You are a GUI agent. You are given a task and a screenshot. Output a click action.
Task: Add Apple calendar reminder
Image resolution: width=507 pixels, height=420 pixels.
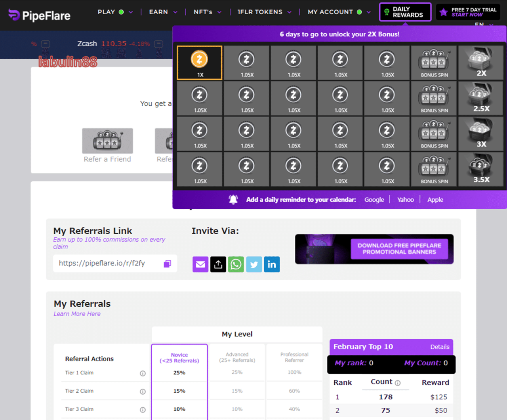pos(435,200)
